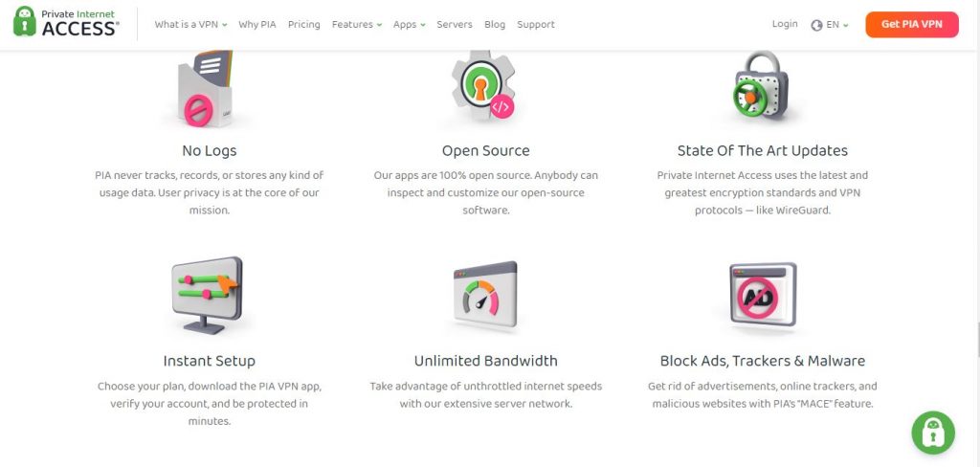The height and width of the screenshot is (467, 980).
Task: Go to the Pricing page
Action: click(303, 25)
